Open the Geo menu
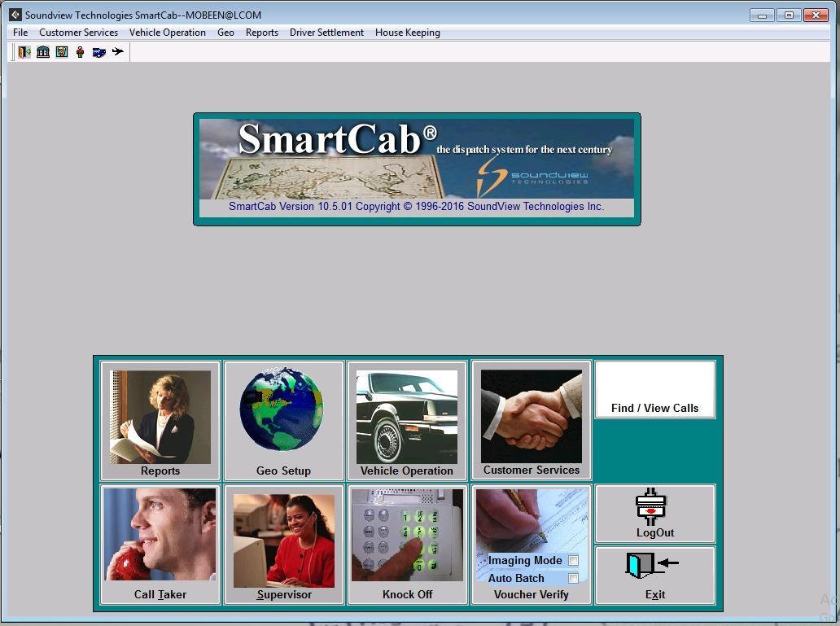Viewport: 840px width, 626px height. [x=225, y=33]
